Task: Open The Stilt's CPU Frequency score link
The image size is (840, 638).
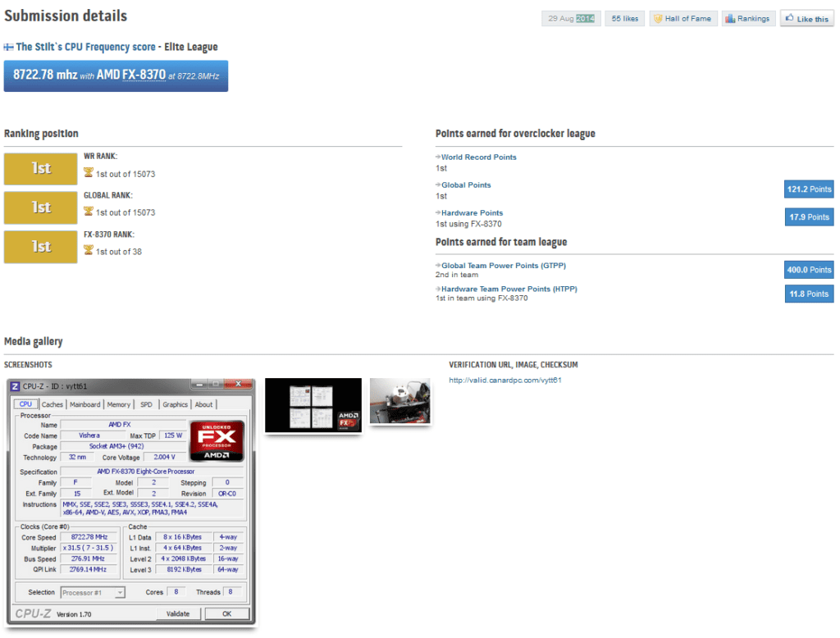Action: click(x=85, y=47)
